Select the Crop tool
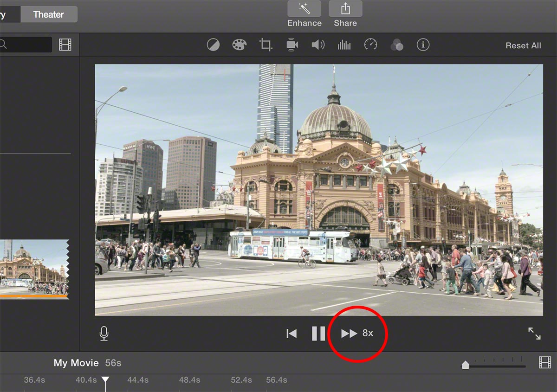The image size is (557, 392). click(266, 45)
